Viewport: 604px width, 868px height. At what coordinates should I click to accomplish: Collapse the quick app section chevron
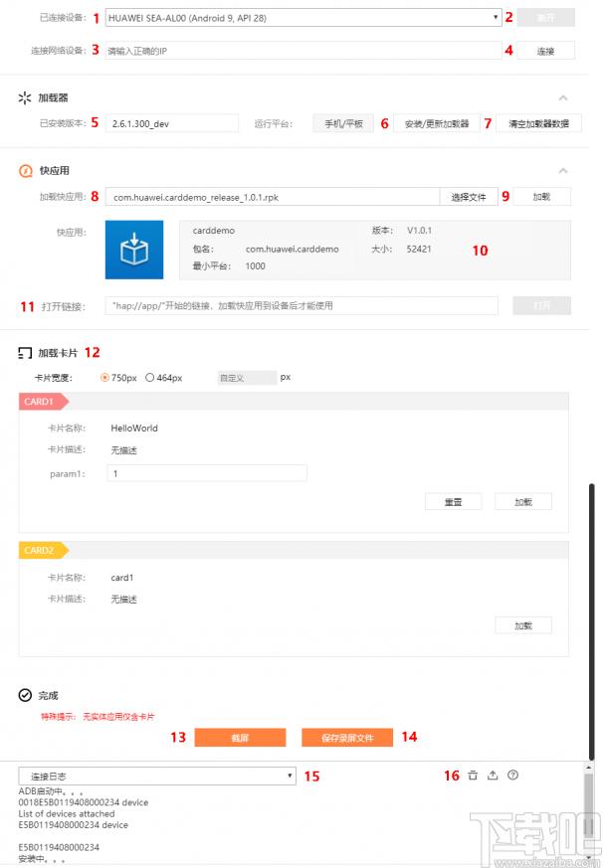point(563,171)
